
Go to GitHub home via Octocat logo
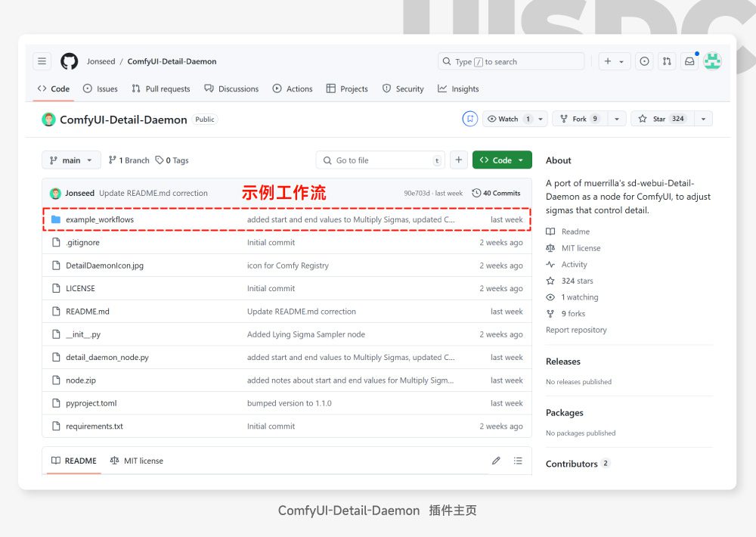[x=69, y=61]
